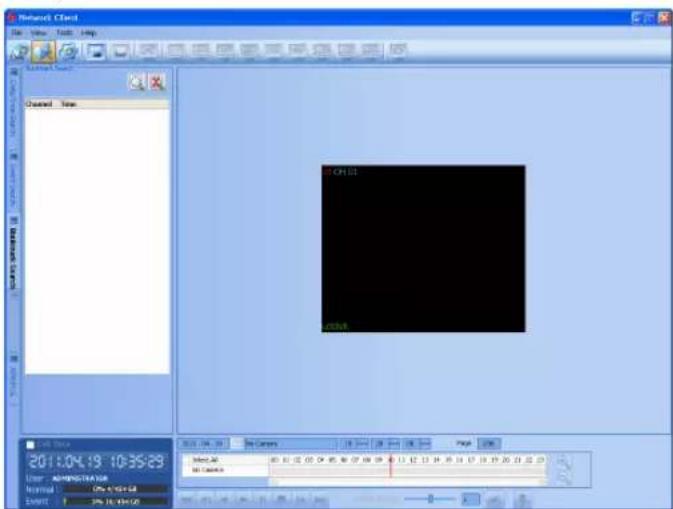The height and width of the screenshot is (509, 673).
Task: Click the upper zoom icon right of timeline
Action: click(564, 463)
